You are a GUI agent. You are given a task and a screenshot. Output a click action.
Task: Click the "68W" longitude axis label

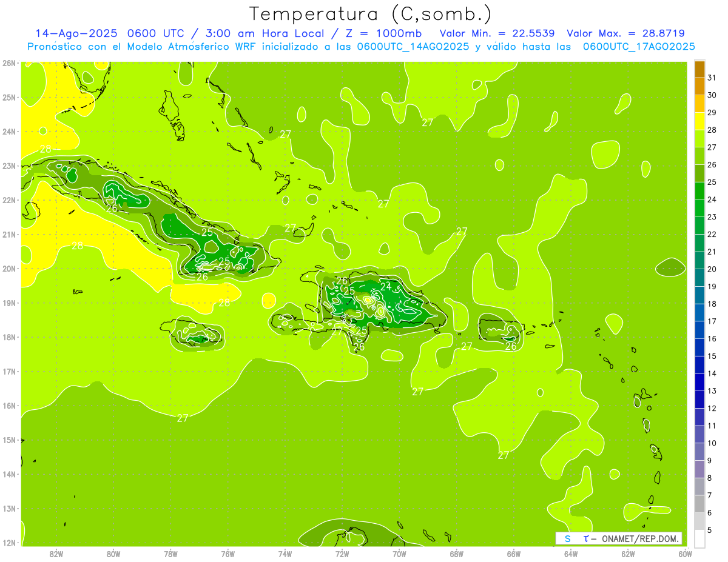coord(456,553)
